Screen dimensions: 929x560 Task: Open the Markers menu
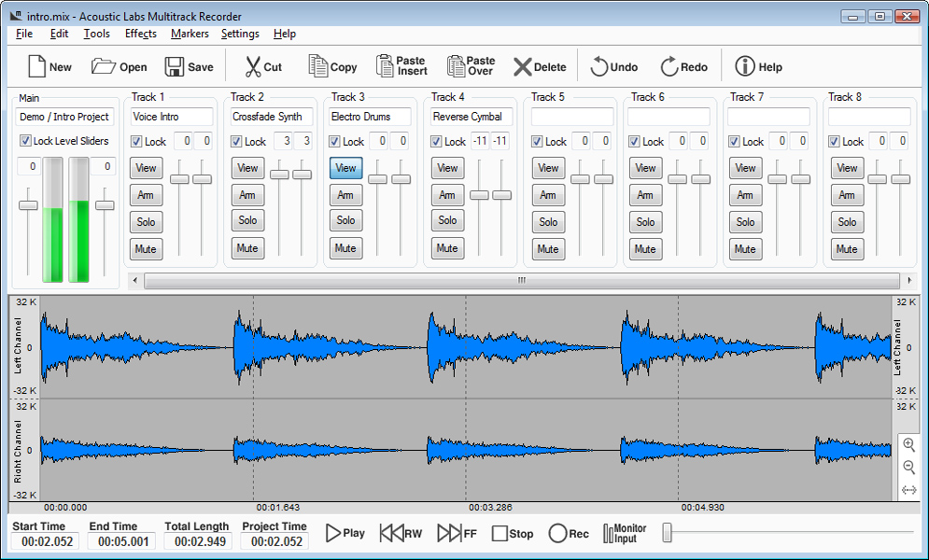click(190, 34)
